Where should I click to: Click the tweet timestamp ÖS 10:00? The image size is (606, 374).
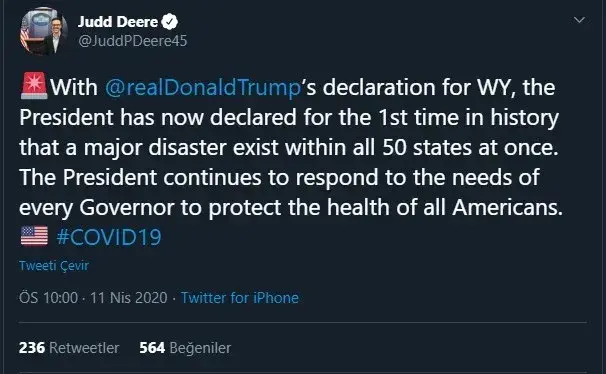pos(48,298)
